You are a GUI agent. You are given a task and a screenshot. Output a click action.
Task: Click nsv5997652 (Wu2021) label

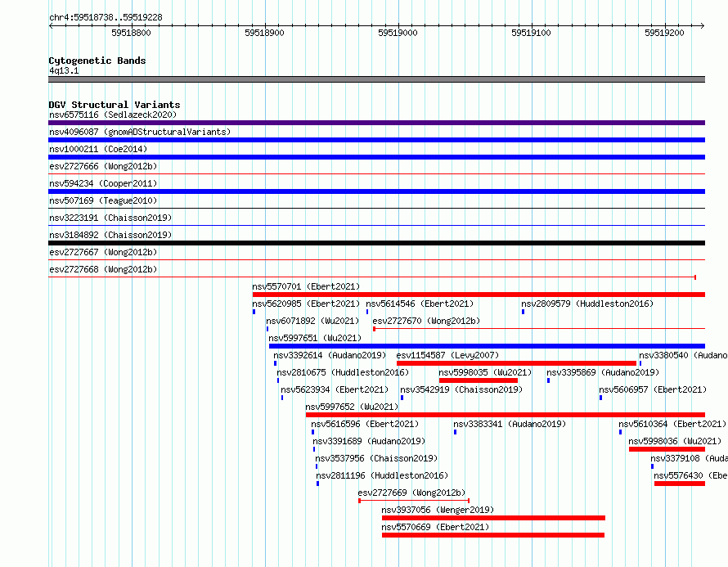click(352, 407)
